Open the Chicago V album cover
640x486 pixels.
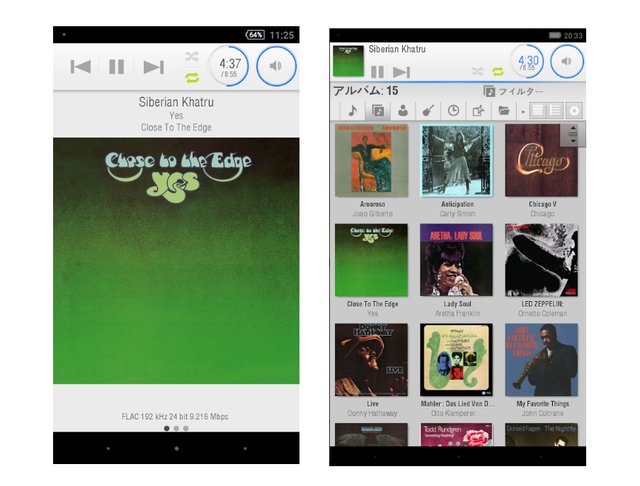click(x=542, y=161)
